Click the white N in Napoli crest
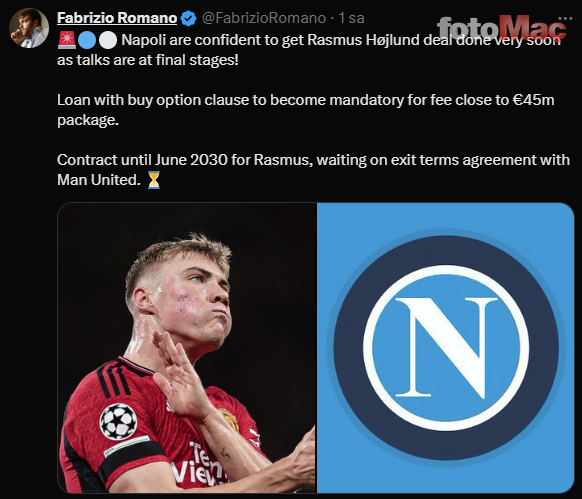The image size is (582, 499). click(x=446, y=347)
